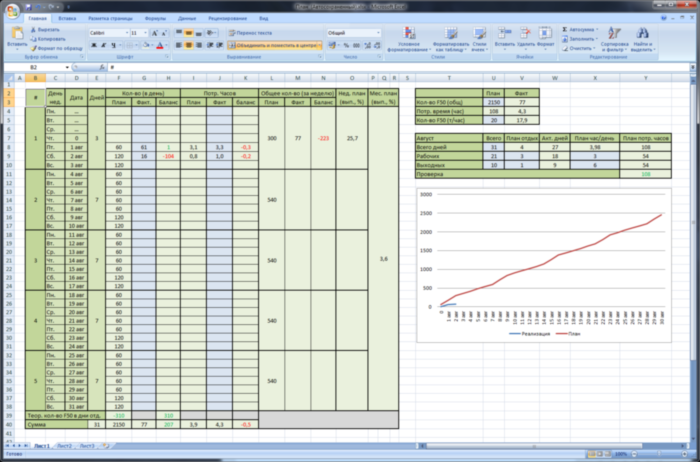Open the font size 11 dropdown

(145, 33)
